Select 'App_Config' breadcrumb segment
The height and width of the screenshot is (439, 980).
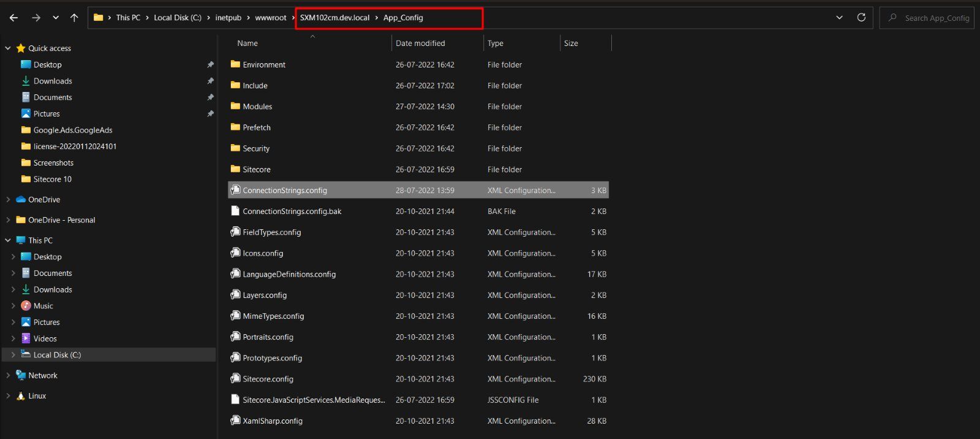(x=403, y=18)
